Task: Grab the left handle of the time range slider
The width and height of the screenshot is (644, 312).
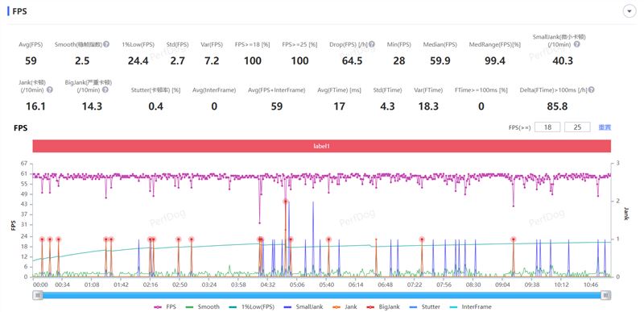Action: click(x=38, y=295)
